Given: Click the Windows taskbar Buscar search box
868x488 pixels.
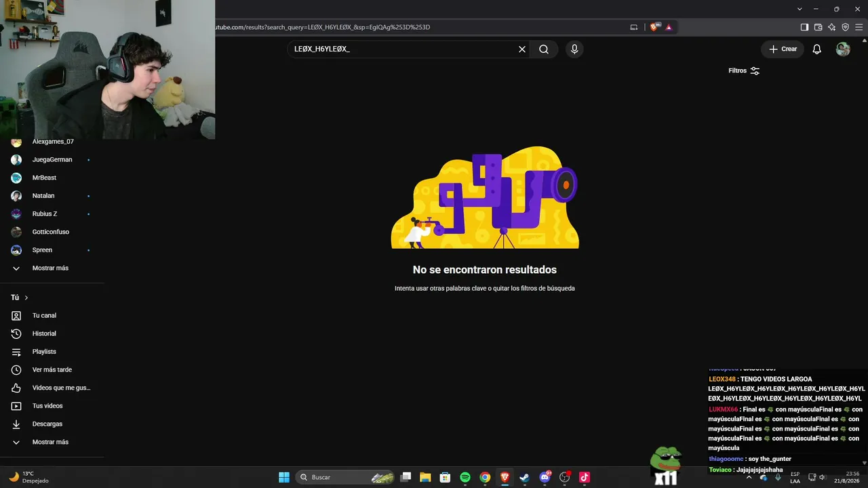Looking at the screenshot, I should (344, 477).
